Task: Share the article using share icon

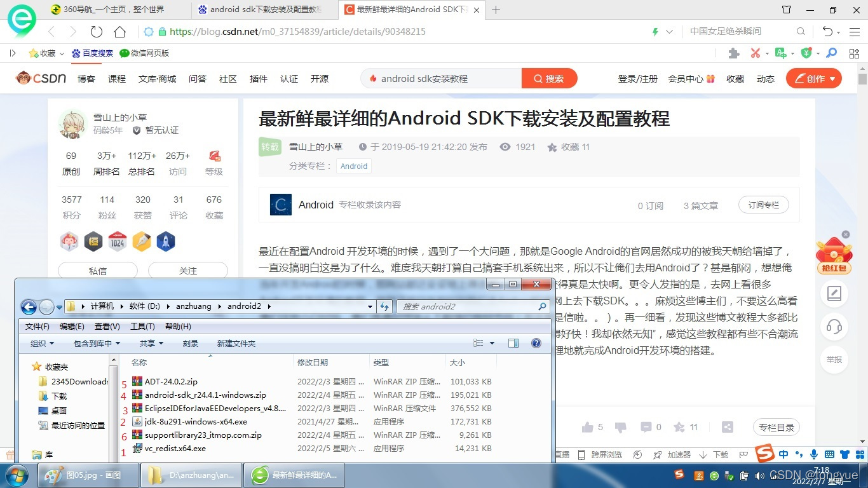Action: tap(728, 427)
